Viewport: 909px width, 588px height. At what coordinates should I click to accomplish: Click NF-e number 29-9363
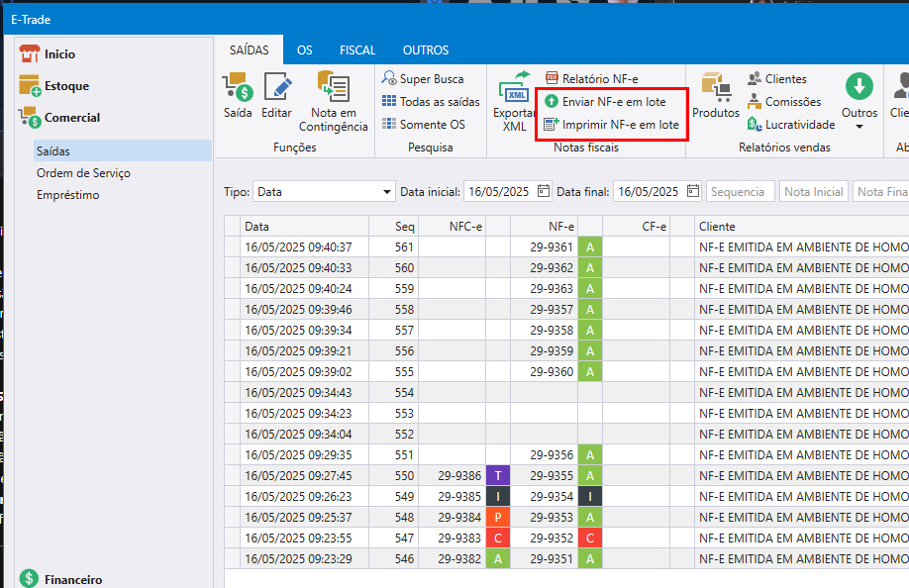tap(551, 288)
